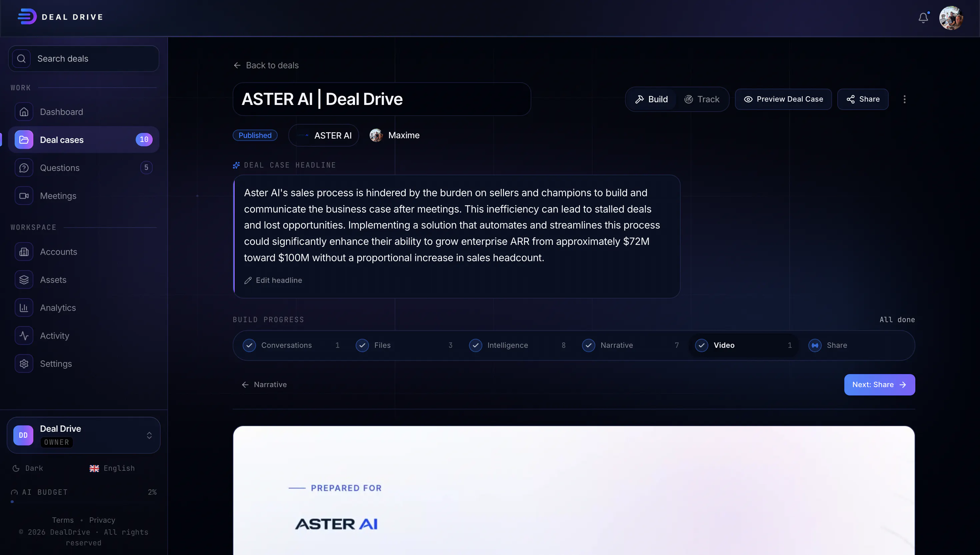The image size is (980, 555).
Task: Go back to the Narrative step
Action: (264, 385)
